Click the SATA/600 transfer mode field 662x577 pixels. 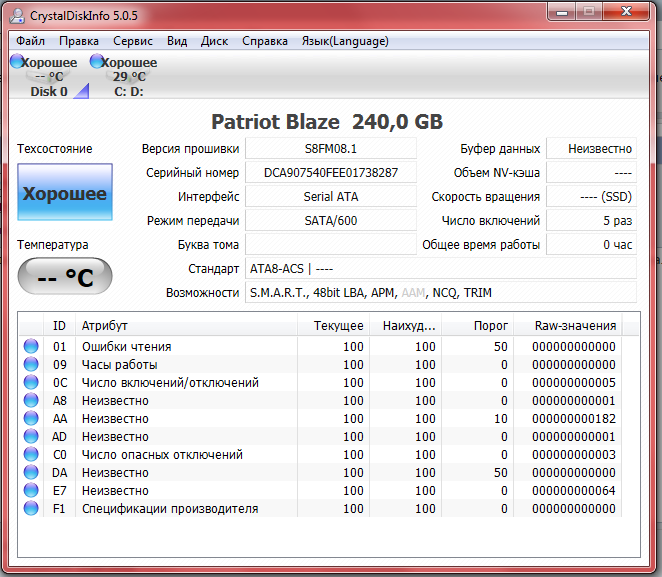(331, 221)
